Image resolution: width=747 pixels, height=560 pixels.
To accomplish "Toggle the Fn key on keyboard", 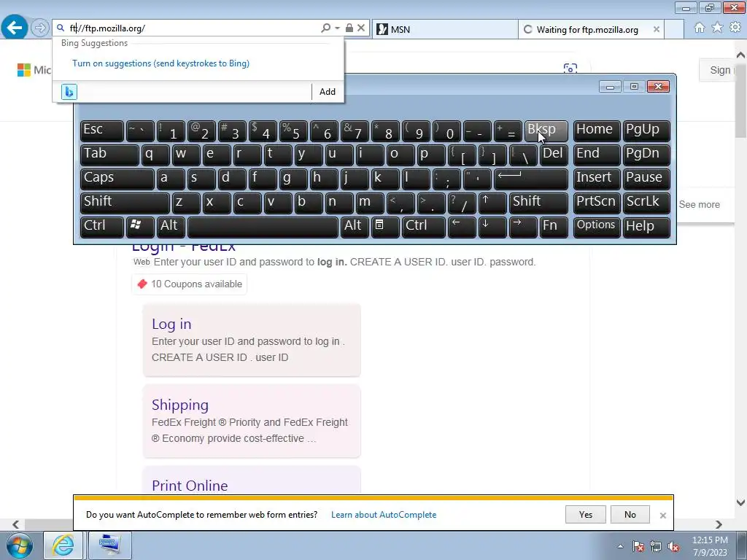I will pos(554,227).
